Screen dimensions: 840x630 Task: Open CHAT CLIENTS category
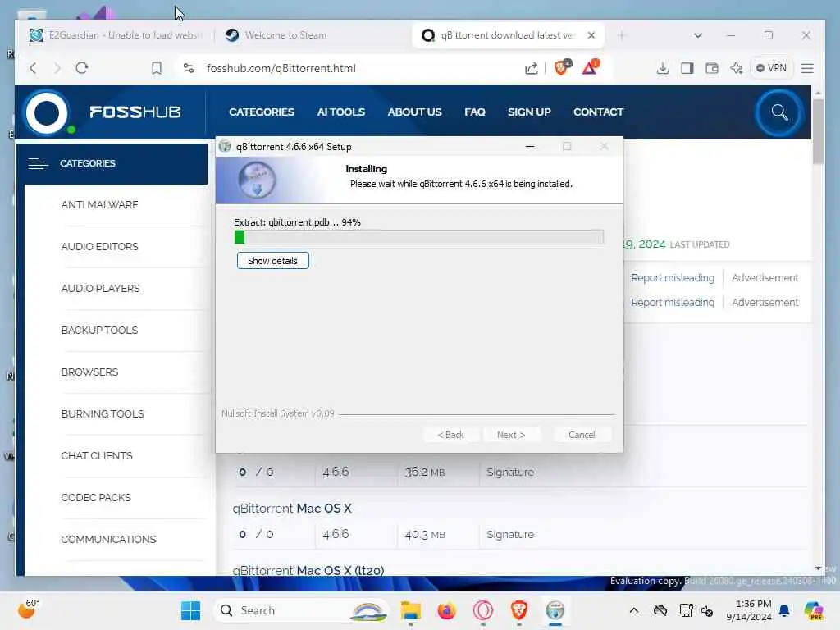tap(97, 455)
